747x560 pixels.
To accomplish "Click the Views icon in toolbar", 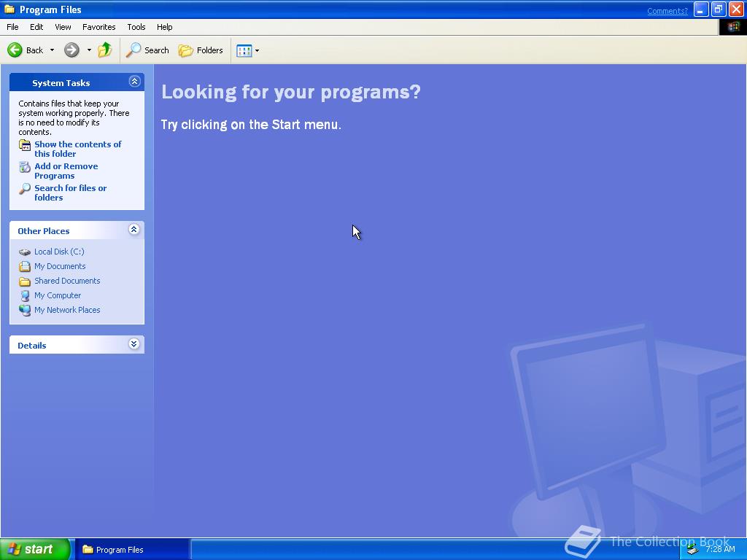I will 244,50.
